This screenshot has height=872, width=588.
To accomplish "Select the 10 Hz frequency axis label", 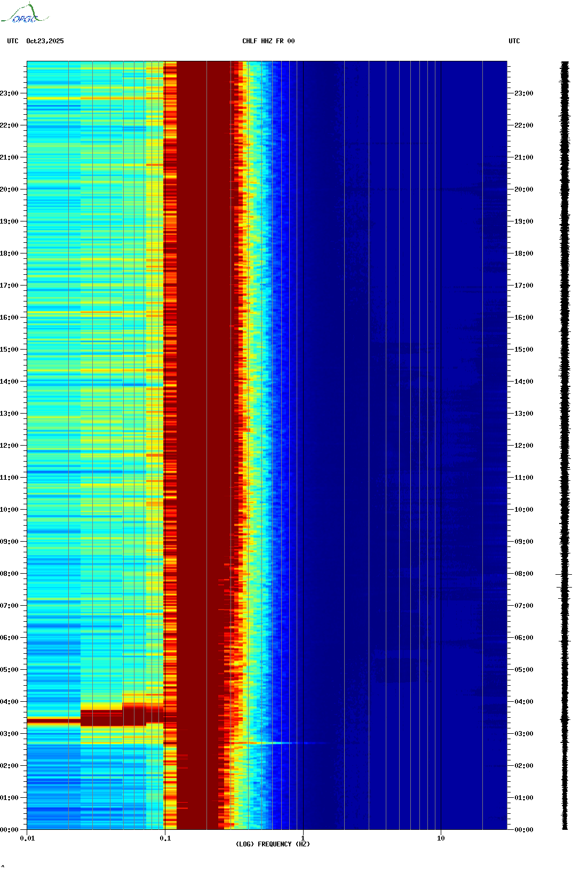I will pyautogui.click(x=441, y=838).
